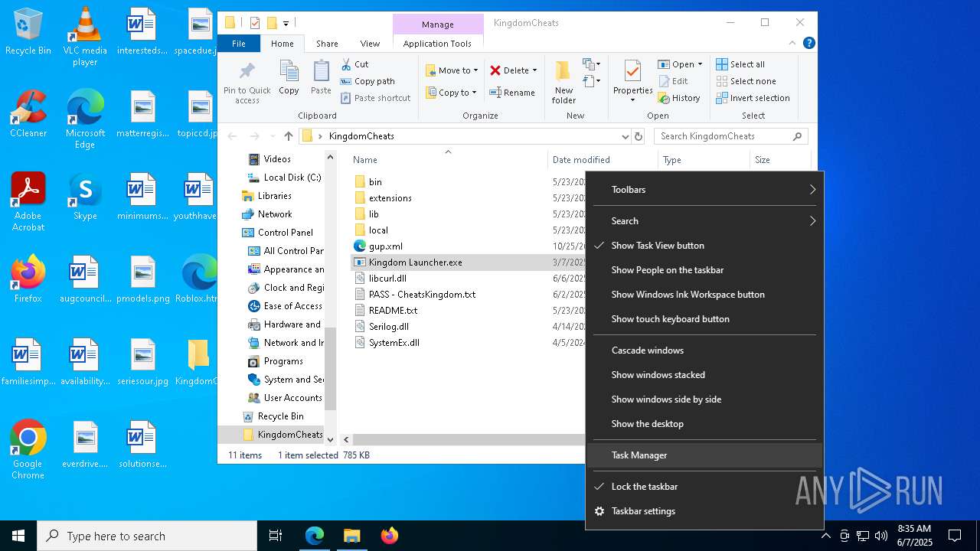The image size is (980, 551).
Task: Select Kingdom Launcher.exe file
Action: (x=415, y=262)
